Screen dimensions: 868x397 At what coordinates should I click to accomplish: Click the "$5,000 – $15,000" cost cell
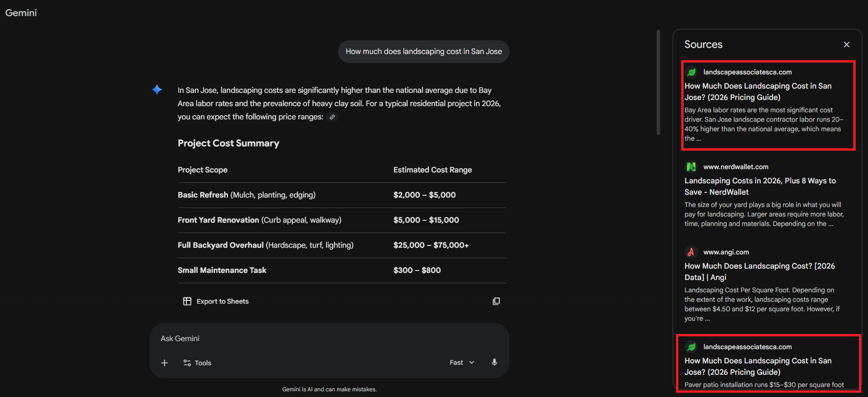coord(426,220)
